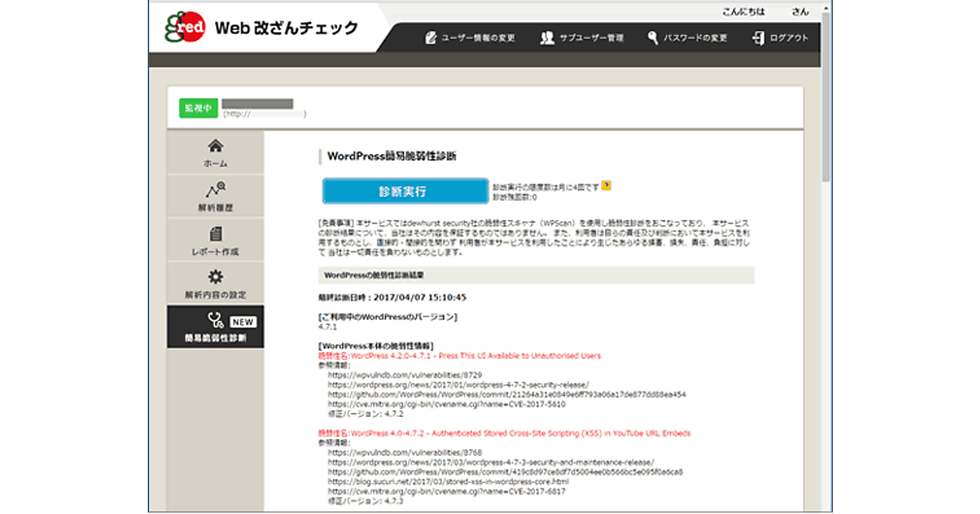Screen dimensions: 980x514
Task: Click the [WordPress本体の脆弱性情報] label
Action: 375,346
